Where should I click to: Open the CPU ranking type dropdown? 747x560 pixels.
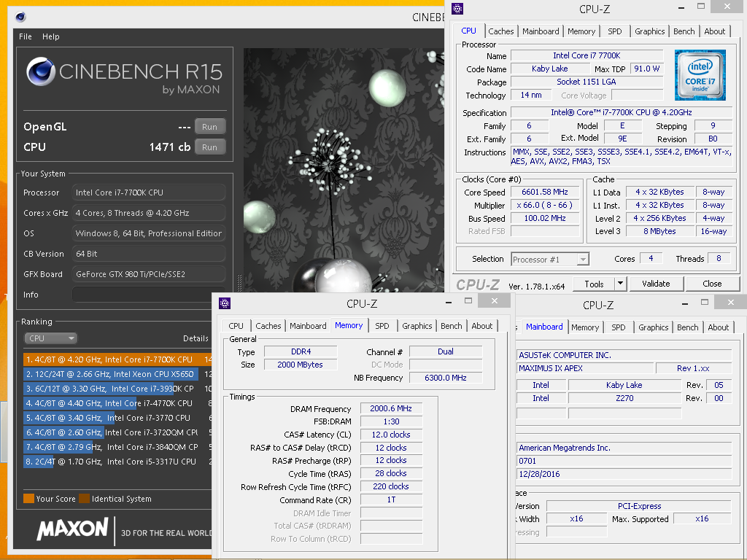click(50, 338)
